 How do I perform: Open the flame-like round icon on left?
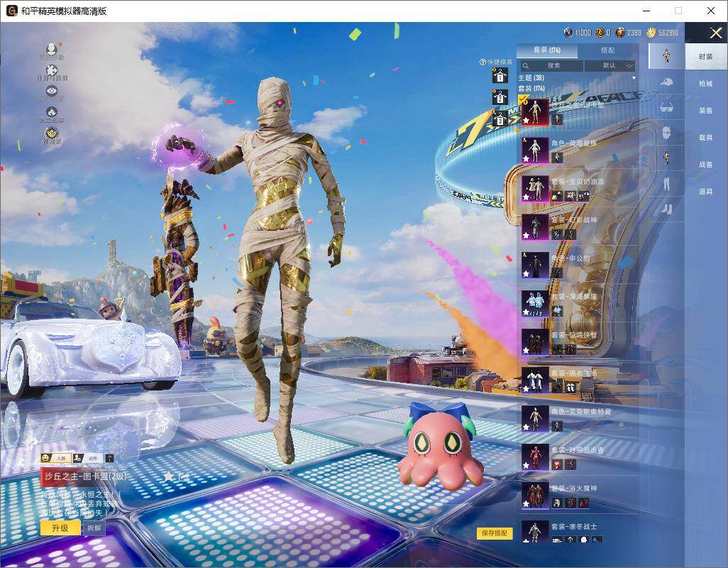[52, 112]
